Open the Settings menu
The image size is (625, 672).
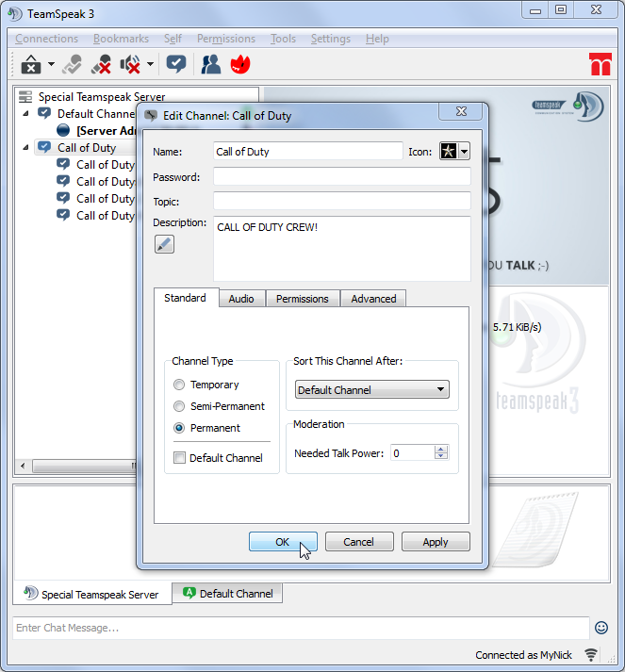(331, 39)
